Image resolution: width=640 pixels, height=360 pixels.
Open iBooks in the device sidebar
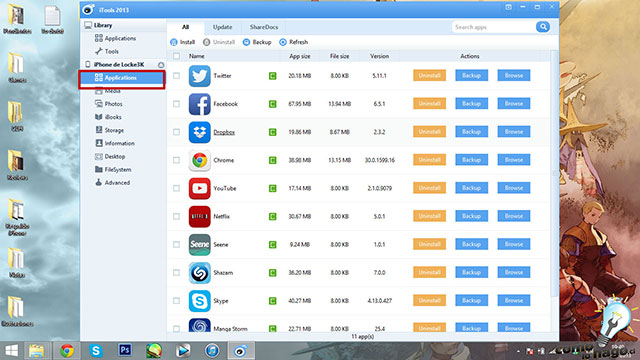pos(108,117)
